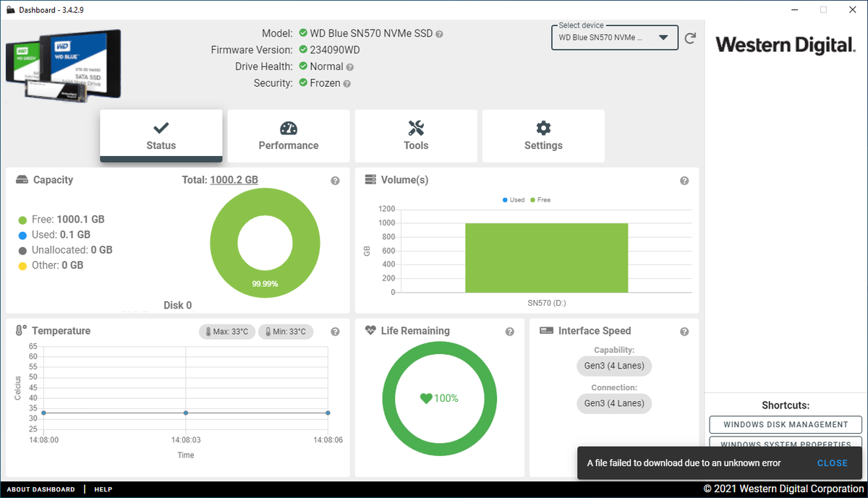Open the Status tab
868x498 pixels.
(161, 136)
